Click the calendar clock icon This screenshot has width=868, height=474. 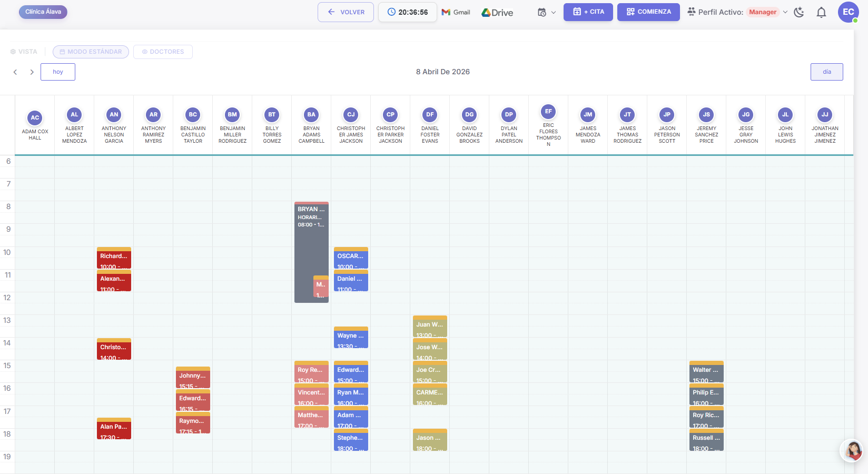click(541, 12)
